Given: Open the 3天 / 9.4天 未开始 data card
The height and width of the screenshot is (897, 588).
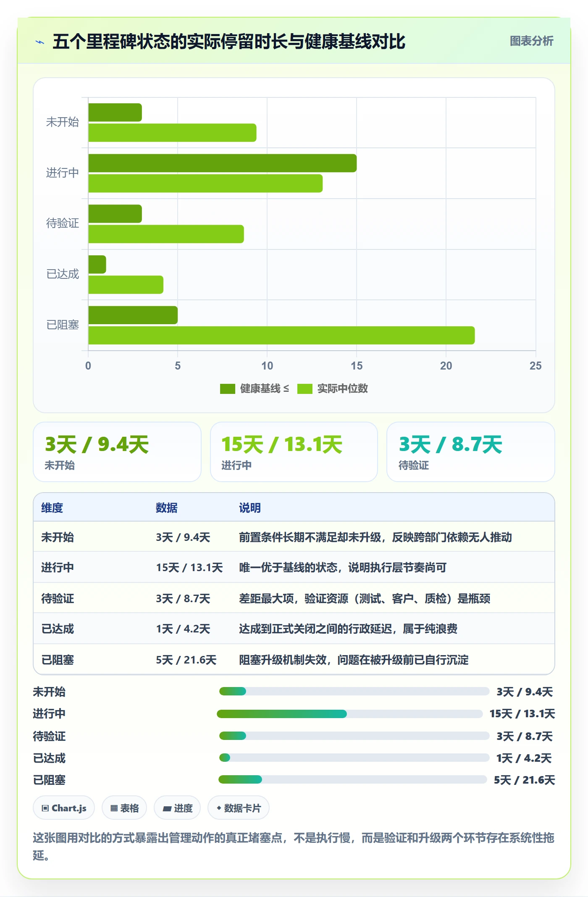Looking at the screenshot, I should pos(117,452).
